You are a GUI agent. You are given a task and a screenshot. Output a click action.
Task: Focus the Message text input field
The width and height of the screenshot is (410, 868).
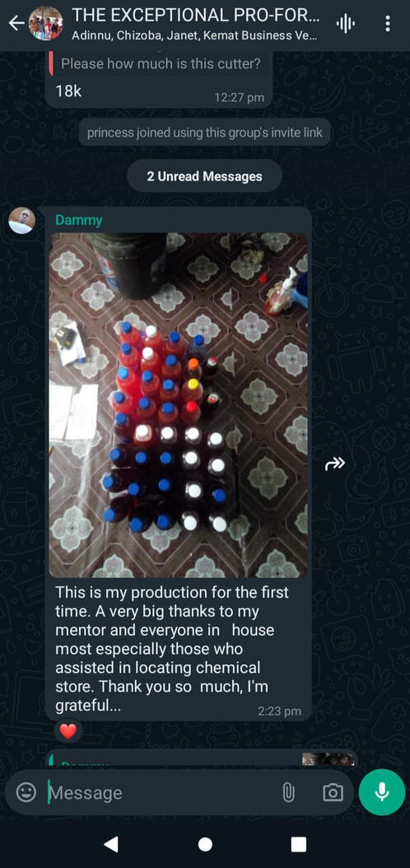161,793
